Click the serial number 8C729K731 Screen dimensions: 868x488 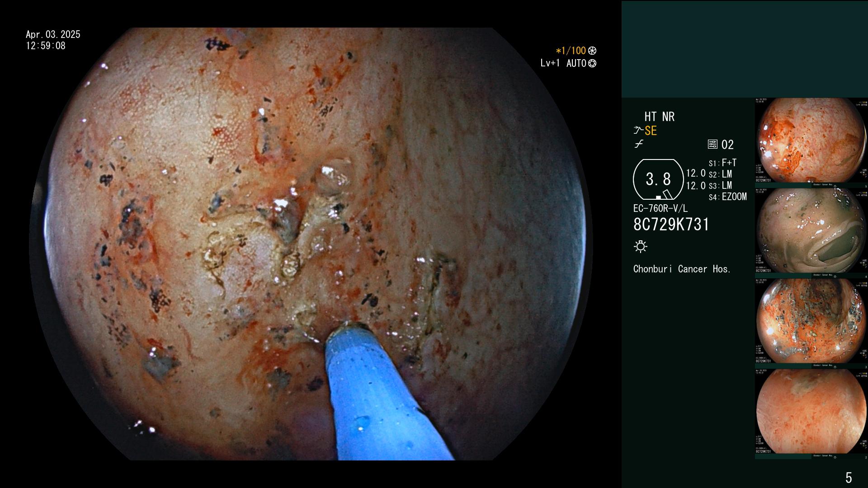(671, 225)
